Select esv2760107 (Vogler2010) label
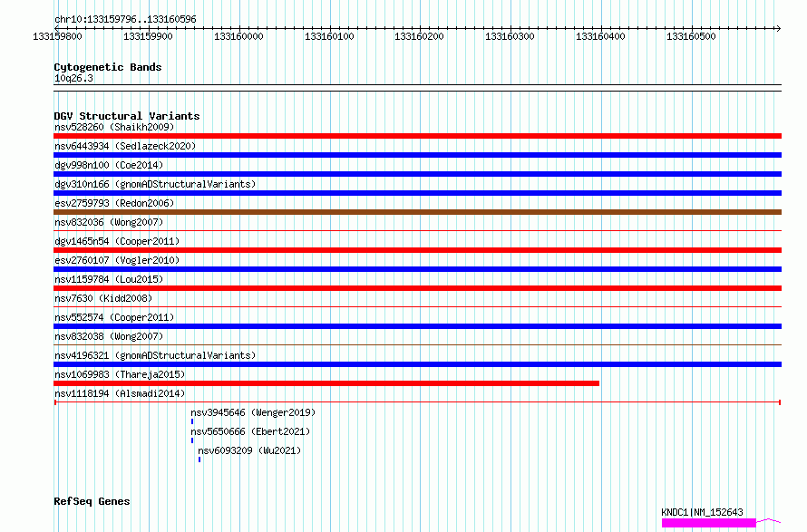807x532 pixels. pyautogui.click(x=117, y=260)
